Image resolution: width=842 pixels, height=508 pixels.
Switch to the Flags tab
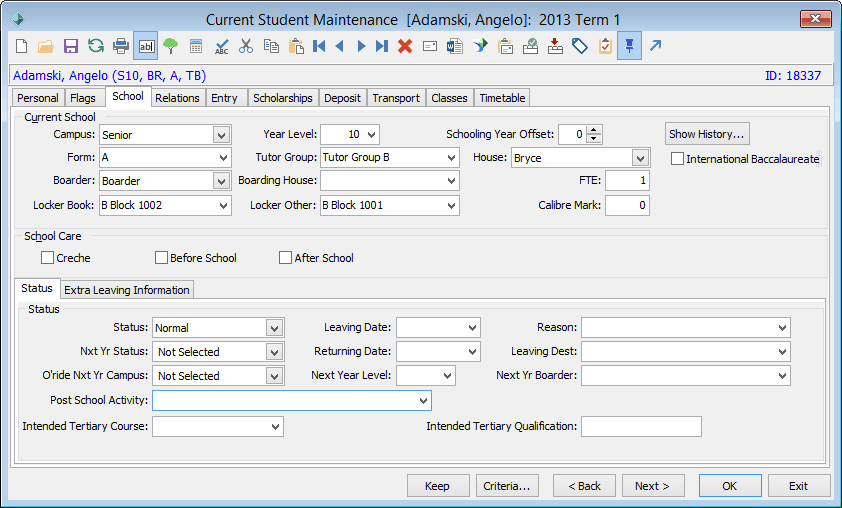[x=83, y=98]
